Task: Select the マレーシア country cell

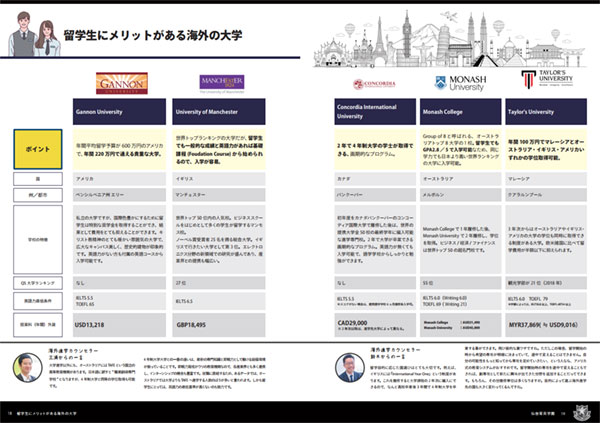Action: coord(546,179)
